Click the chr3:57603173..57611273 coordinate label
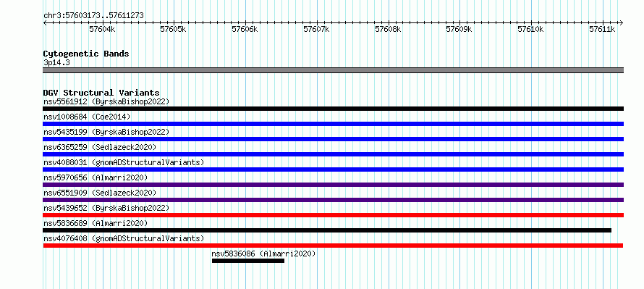 [x=93, y=16]
